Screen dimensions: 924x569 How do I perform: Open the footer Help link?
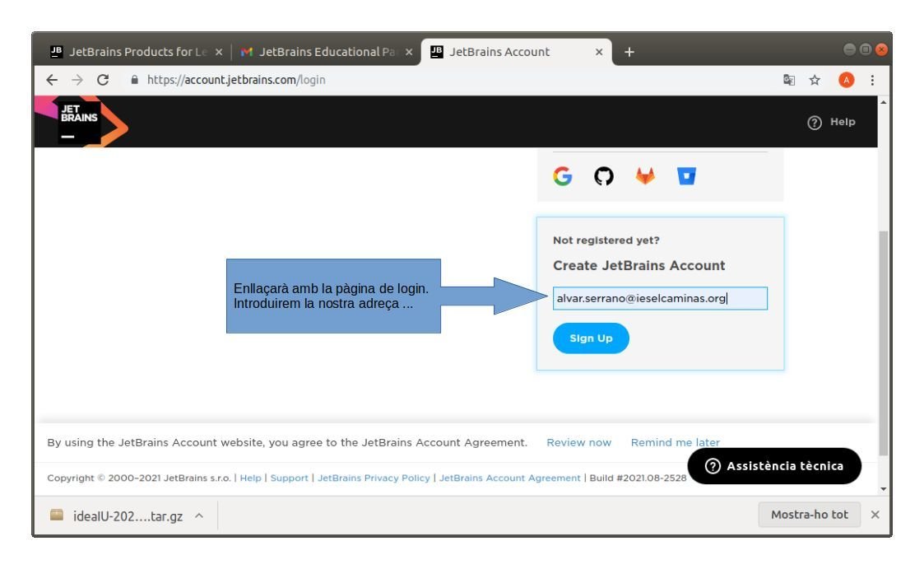click(x=250, y=478)
